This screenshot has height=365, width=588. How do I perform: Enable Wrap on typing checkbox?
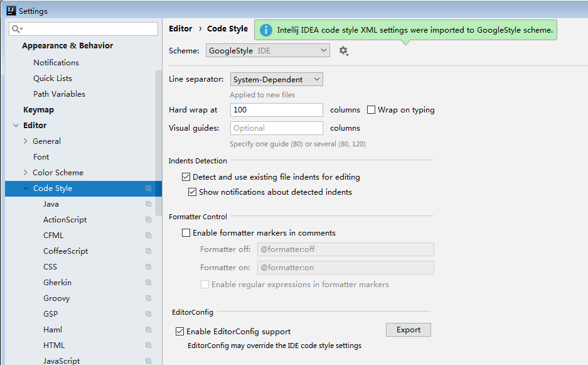click(372, 110)
